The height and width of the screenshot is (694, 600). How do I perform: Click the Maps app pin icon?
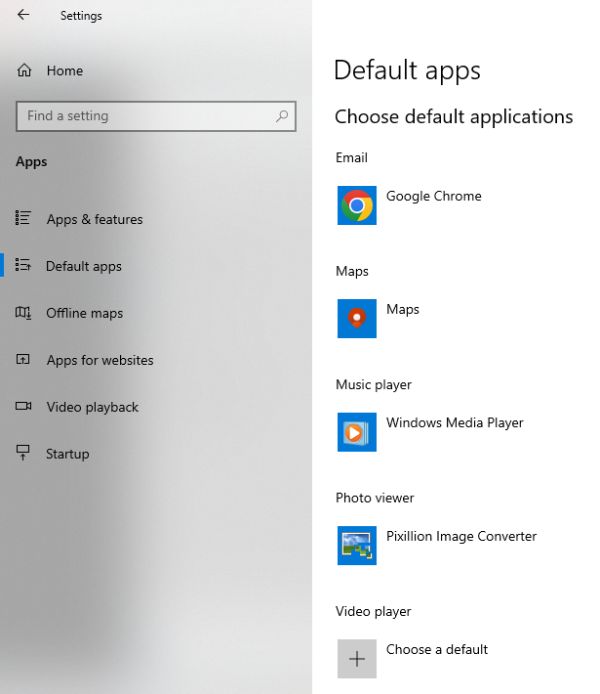coord(357,319)
